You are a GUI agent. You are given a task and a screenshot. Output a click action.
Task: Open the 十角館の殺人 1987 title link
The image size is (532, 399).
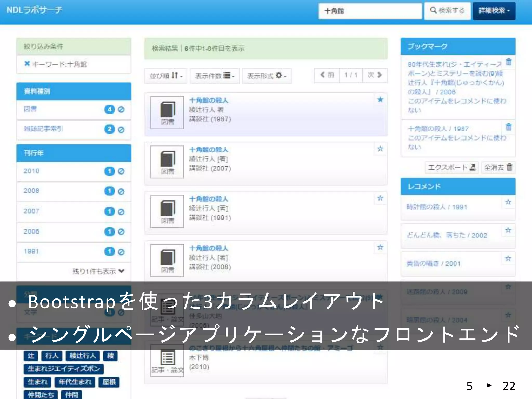point(209,101)
